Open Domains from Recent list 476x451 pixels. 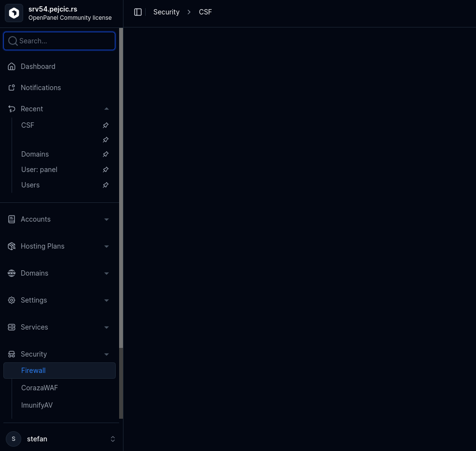35,154
